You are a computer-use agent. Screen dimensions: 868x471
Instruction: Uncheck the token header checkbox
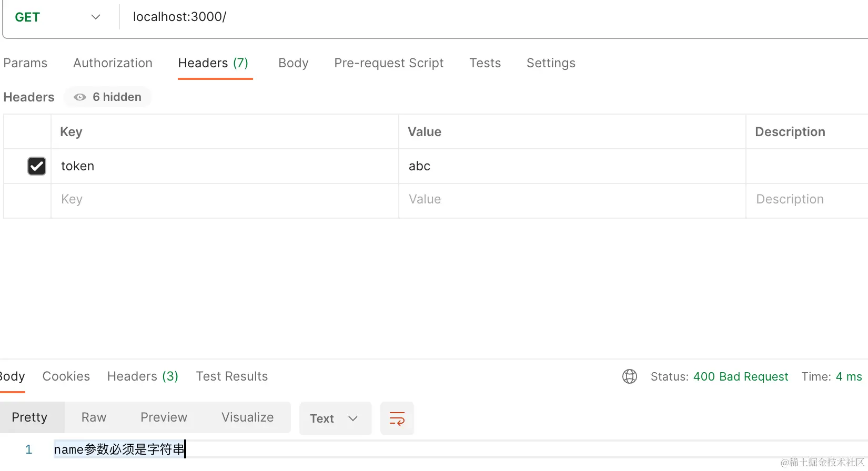(37, 166)
